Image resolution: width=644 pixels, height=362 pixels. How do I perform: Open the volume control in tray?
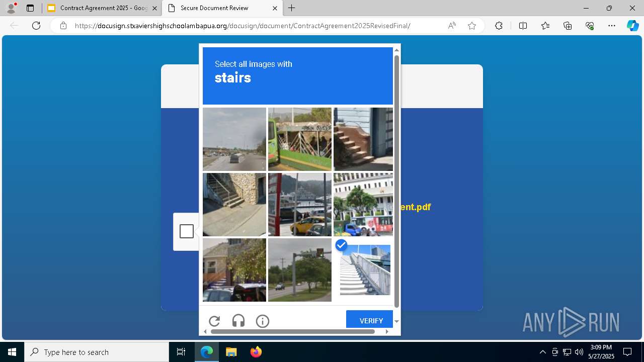(x=579, y=352)
